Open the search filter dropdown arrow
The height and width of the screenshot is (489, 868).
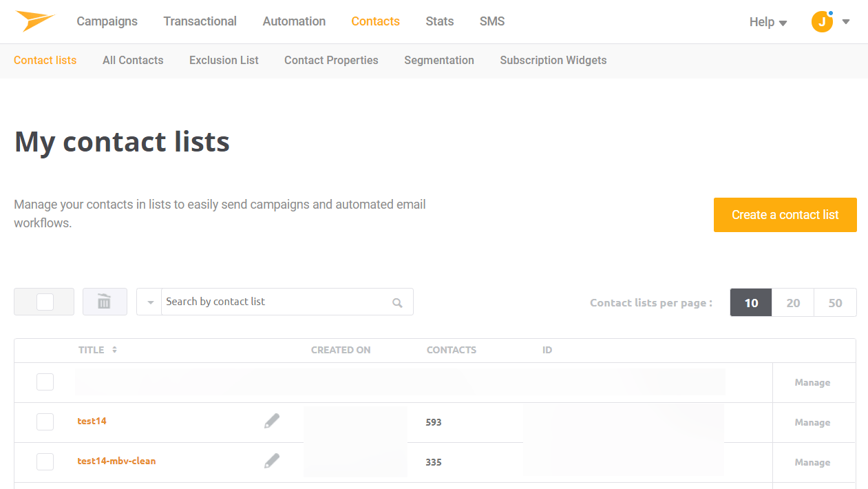(x=150, y=302)
